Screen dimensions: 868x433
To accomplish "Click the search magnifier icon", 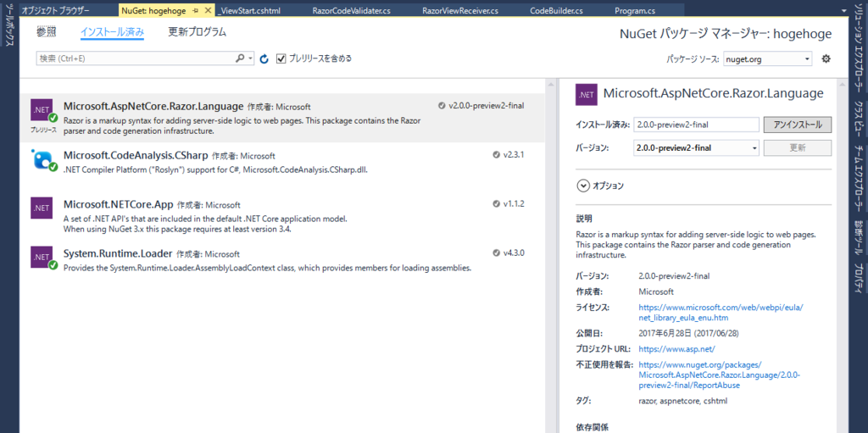I will pos(240,58).
